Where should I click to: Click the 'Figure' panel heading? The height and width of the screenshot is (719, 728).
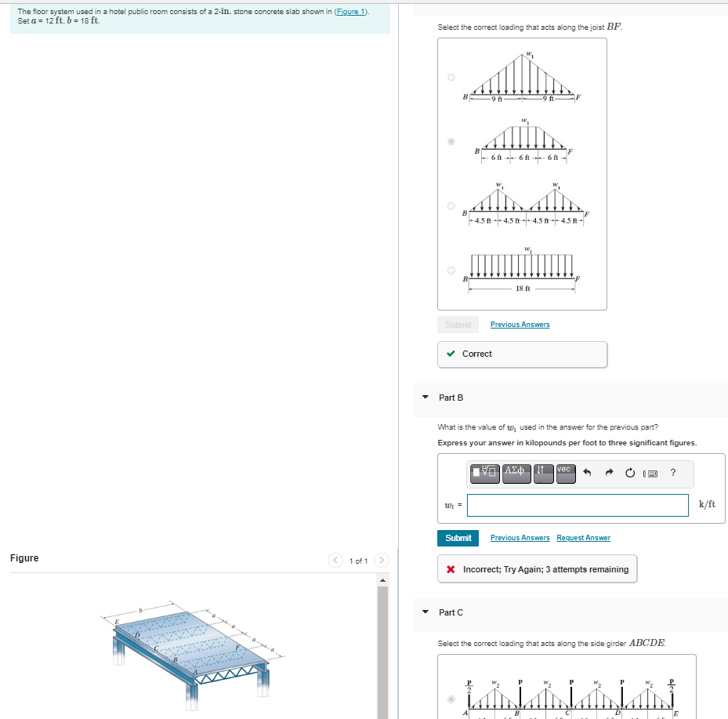coord(24,557)
